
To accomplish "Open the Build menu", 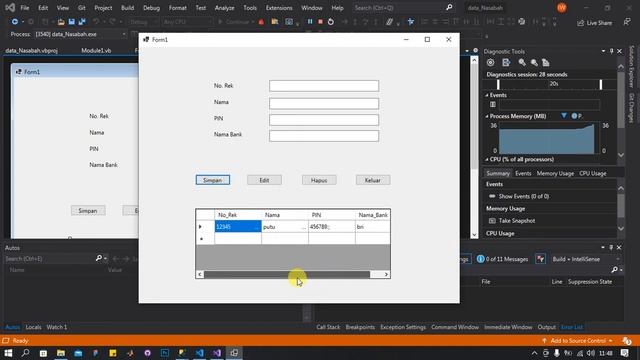I will point(127,8).
